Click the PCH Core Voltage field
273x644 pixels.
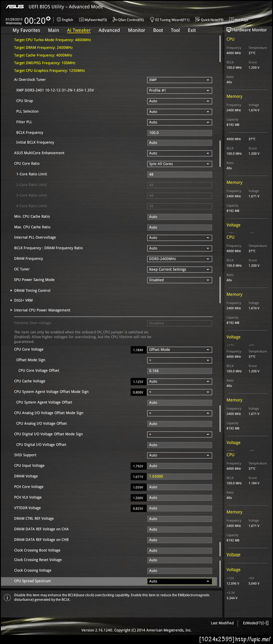point(180,487)
